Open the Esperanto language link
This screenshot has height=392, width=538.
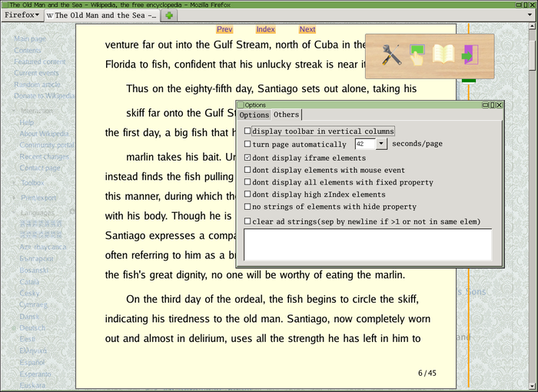pos(35,374)
